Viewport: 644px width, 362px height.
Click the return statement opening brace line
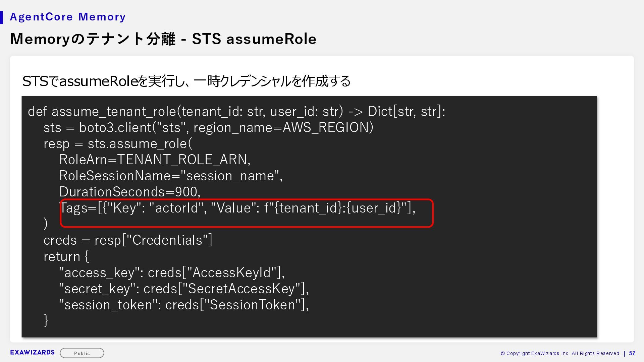66,256
